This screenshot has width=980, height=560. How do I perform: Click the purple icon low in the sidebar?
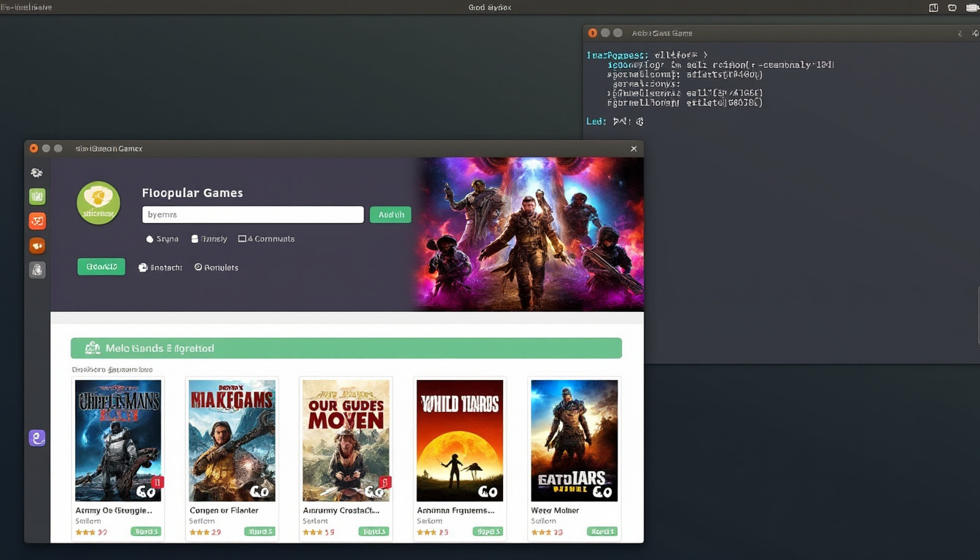pyautogui.click(x=37, y=437)
